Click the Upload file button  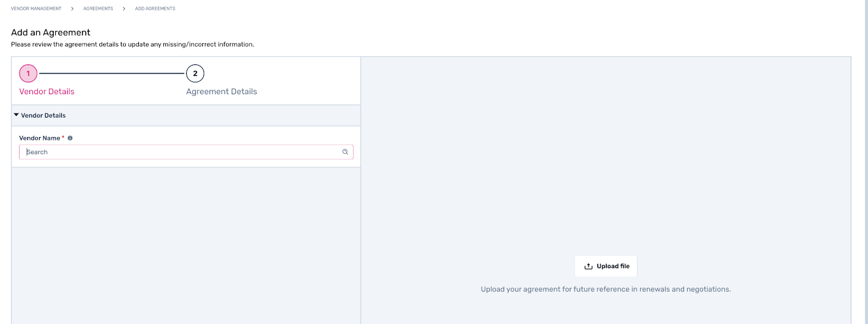pyautogui.click(x=606, y=266)
